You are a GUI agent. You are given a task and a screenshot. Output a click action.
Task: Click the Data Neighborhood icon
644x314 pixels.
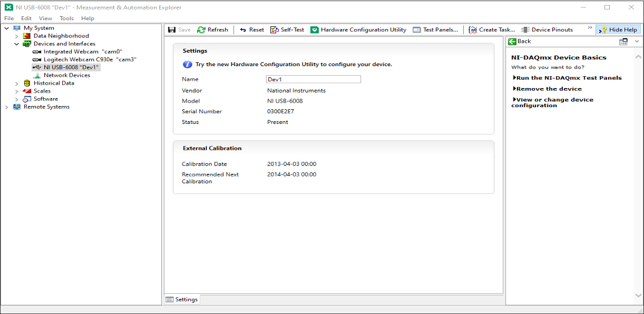[27, 36]
